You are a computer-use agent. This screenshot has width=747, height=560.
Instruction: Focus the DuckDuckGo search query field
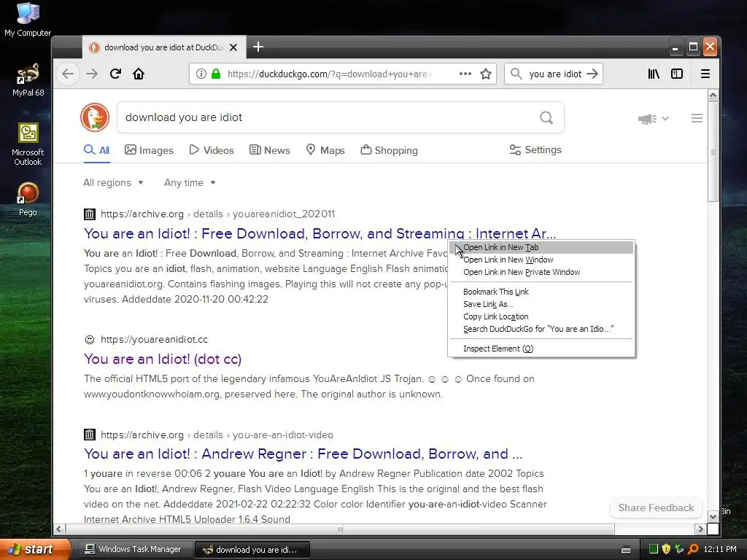tap(329, 117)
